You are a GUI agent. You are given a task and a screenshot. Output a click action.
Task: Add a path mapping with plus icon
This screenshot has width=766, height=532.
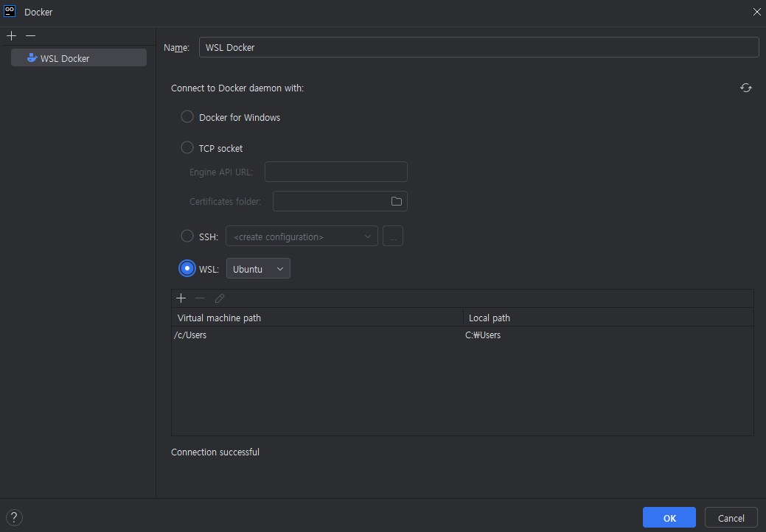click(181, 298)
